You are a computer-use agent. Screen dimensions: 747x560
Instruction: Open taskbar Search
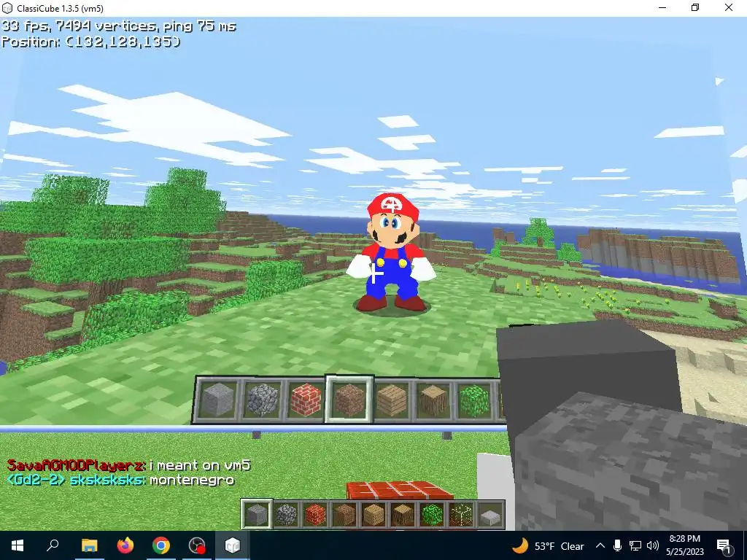[x=53, y=545]
